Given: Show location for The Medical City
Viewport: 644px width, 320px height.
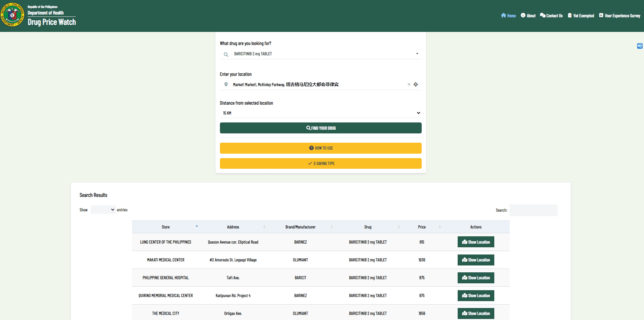Looking at the screenshot, I should pyautogui.click(x=476, y=313).
